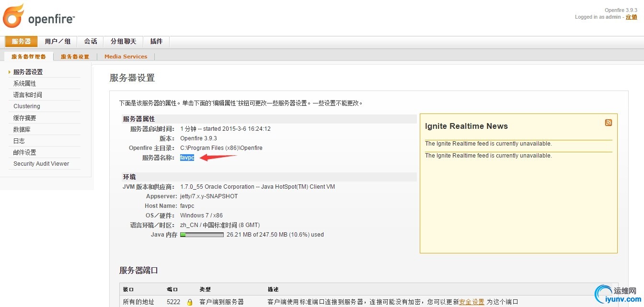
Task: Click the Openfire home directory path
Action: point(221,148)
